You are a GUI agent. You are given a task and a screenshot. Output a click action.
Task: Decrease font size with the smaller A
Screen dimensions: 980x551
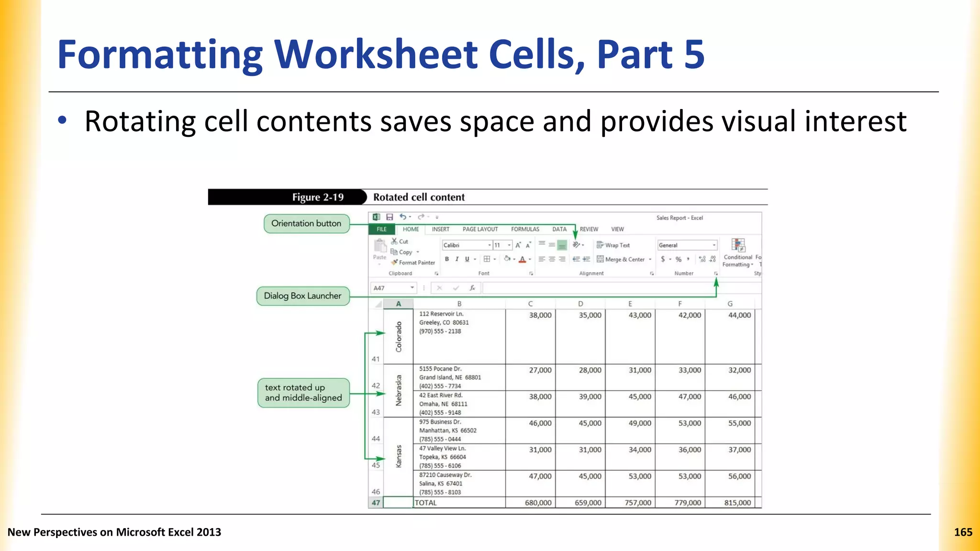coord(528,245)
